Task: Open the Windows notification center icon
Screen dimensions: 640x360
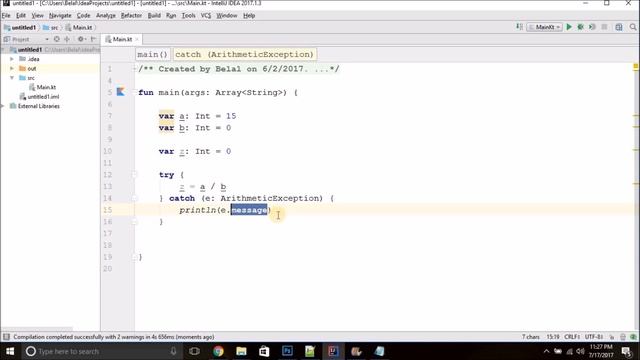Action: click(627, 351)
